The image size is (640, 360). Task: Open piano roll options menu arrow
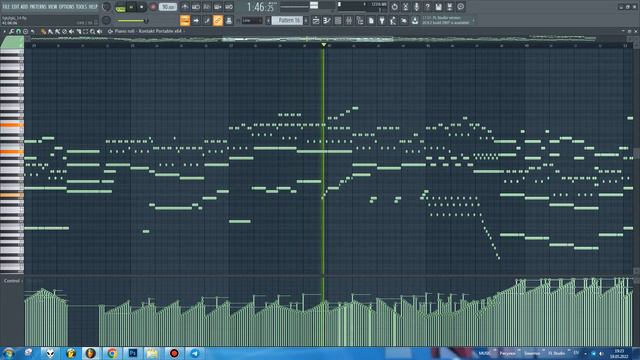point(4,31)
